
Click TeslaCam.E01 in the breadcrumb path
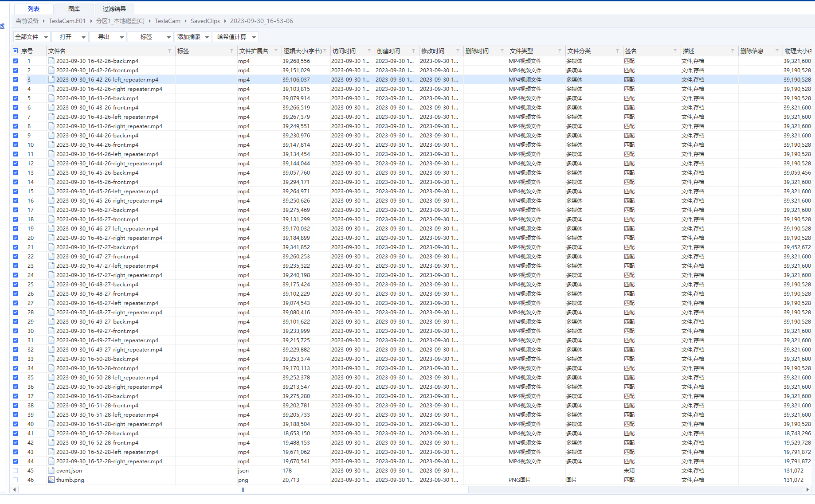pos(67,21)
